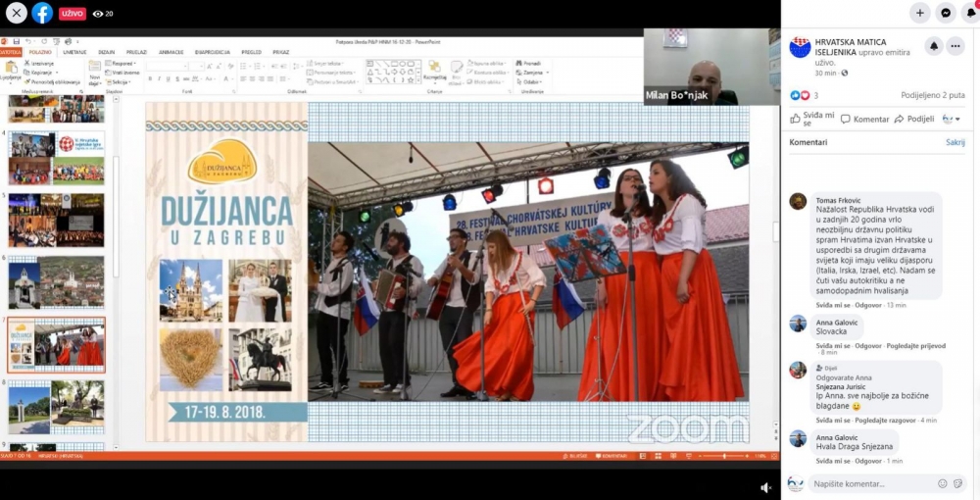Open the UMETANJE ribbon tab
Screen dimensions: 980x500
pyautogui.click(x=74, y=53)
